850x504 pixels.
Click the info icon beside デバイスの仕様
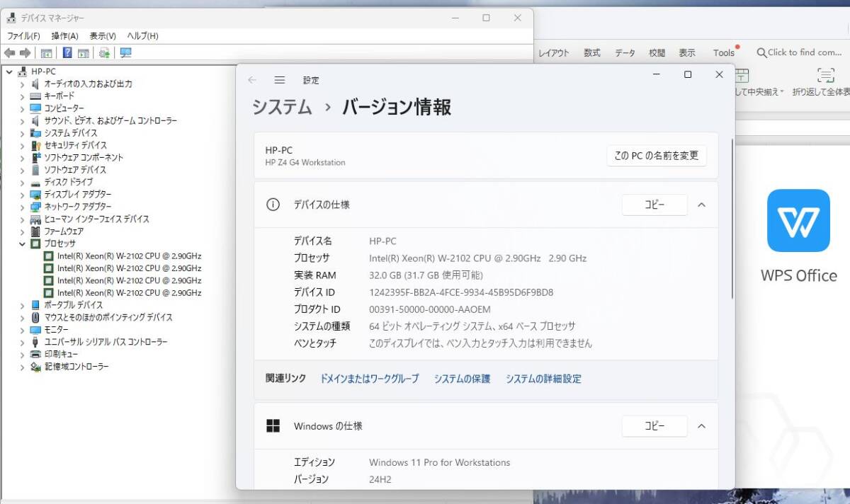(x=273, y=205)
